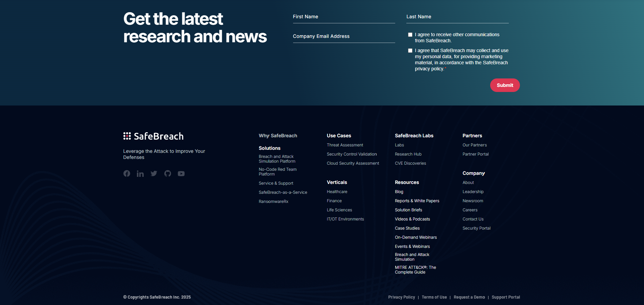Screen dimensions: 644x305
Task: Open the Careers link
Action: pyautogui.click(x=470, y=210)
